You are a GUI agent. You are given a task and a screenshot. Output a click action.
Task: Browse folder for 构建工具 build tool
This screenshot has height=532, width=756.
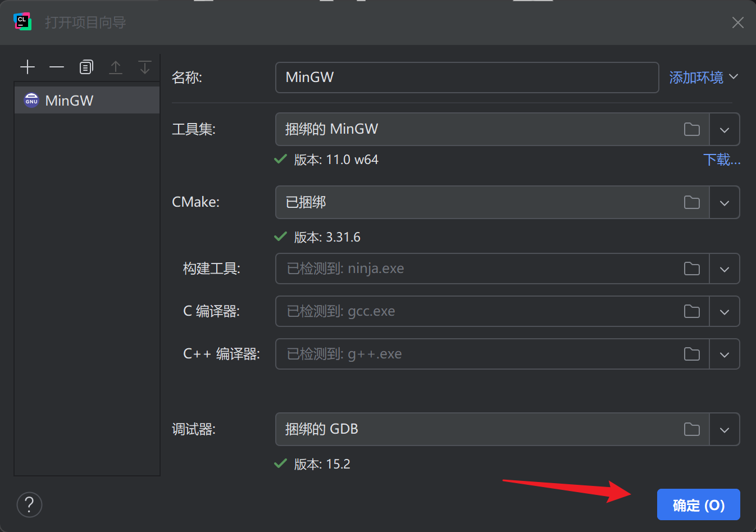[692, 269]
